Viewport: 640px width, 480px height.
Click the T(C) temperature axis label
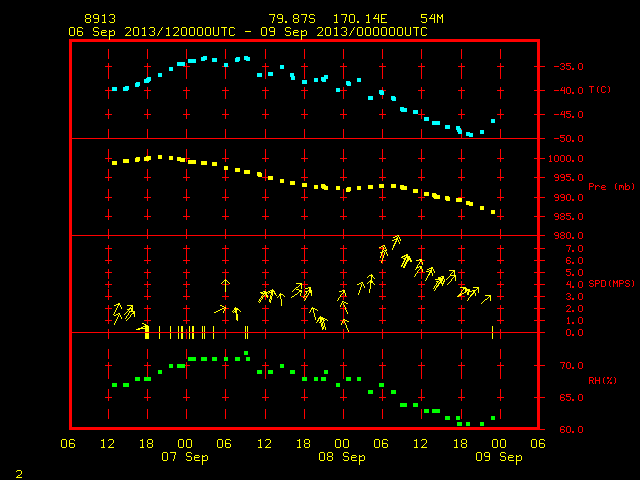coord(600,90)
